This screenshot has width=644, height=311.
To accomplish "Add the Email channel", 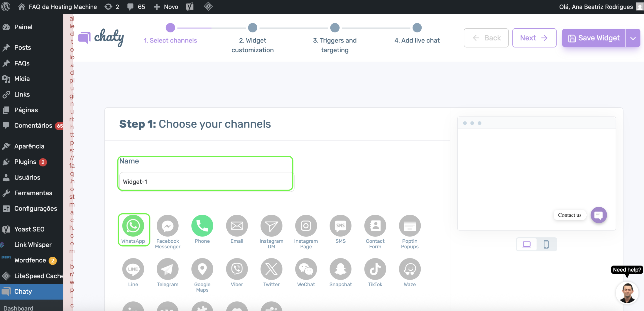I will pos(237,226).
